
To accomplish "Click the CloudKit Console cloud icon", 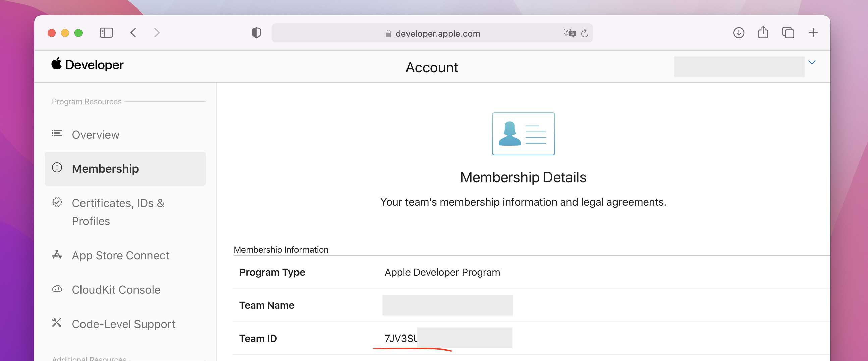I will click(x=57, y=289).
